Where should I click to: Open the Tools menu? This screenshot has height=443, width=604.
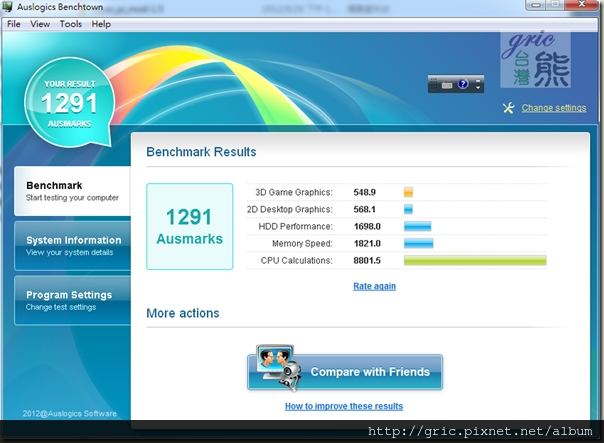[x=70, y=24]
